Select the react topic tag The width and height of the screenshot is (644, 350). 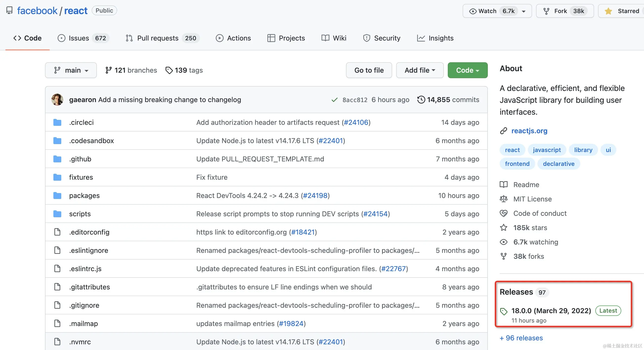(512, 150)
